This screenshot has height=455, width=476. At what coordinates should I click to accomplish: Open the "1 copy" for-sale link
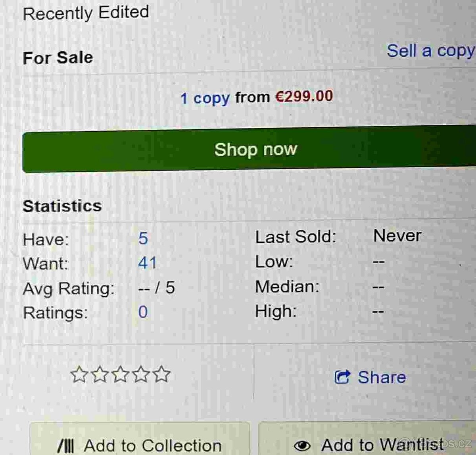coord(205,98)
